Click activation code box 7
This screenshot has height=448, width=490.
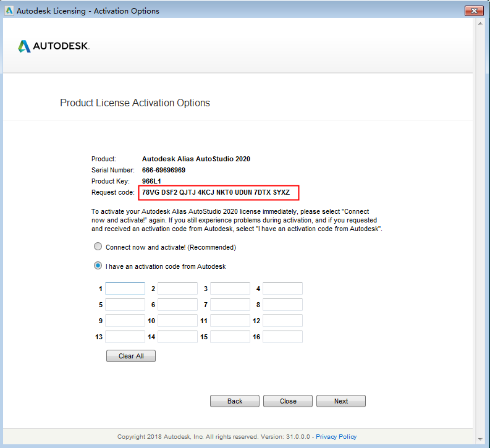coord(230,305)
